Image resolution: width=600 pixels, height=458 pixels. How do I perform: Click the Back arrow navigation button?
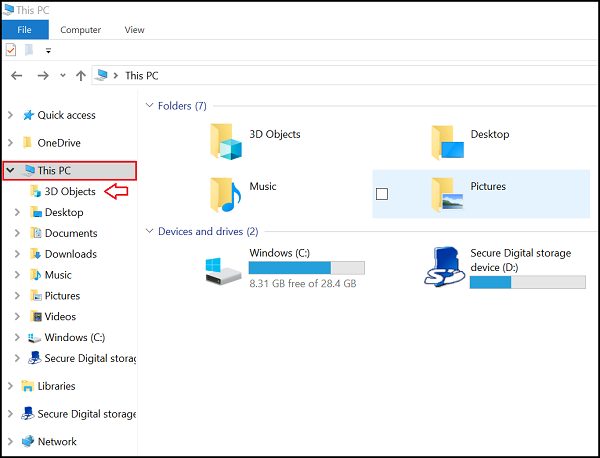[x=17, y=76]
